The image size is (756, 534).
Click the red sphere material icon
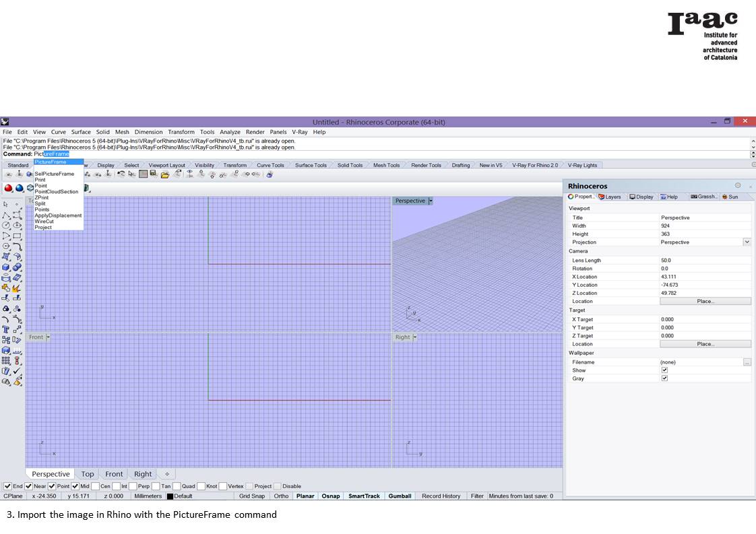pyautogui.click(x=9, y=188)
